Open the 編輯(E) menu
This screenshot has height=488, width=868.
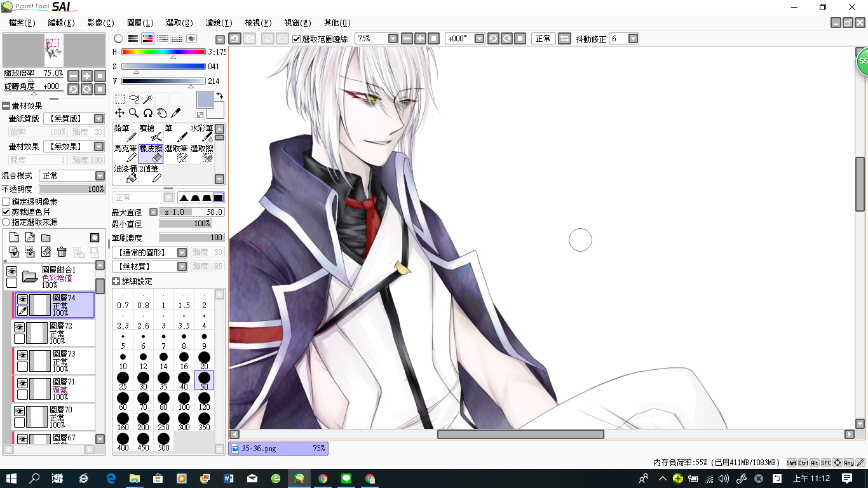click(x=61, y=22)
